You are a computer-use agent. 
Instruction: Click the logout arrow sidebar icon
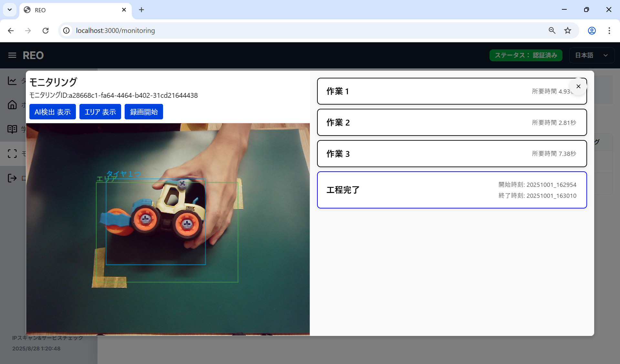(x=12, y=178)
